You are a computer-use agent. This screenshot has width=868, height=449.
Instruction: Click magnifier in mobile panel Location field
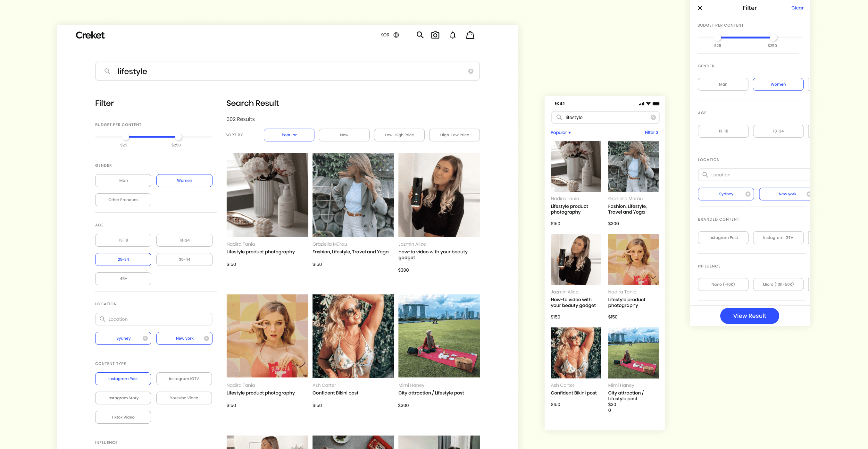tap(705, 174)
